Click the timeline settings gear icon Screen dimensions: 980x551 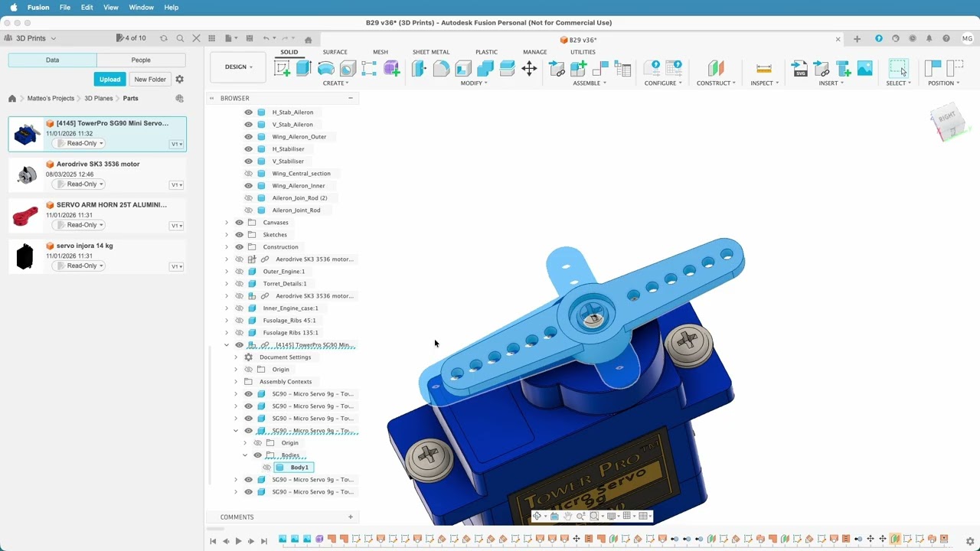point(970,541)
